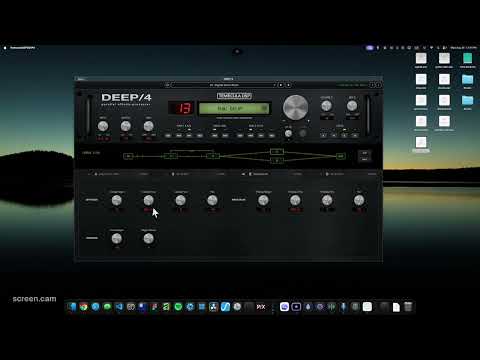Viewport: 480px width, 360px height.
Task: Click the brand badge above the LCD
Action: click(x=234, y=96)
